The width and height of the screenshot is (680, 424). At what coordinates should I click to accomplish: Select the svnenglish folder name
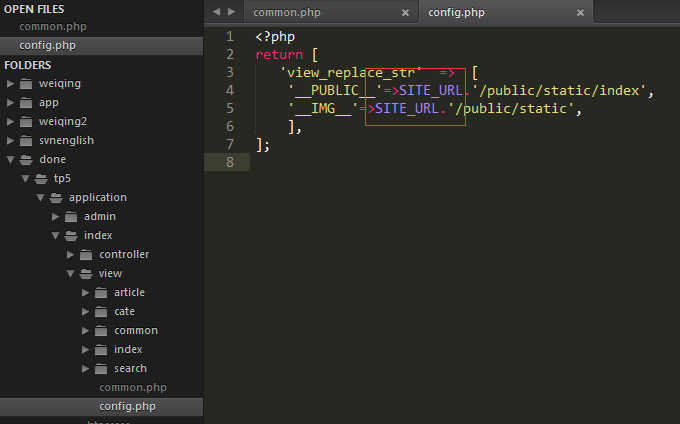66,141
